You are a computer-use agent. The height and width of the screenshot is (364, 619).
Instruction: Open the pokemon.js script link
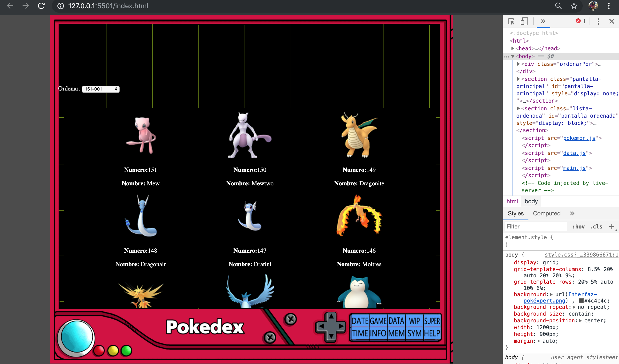[579, 138]
